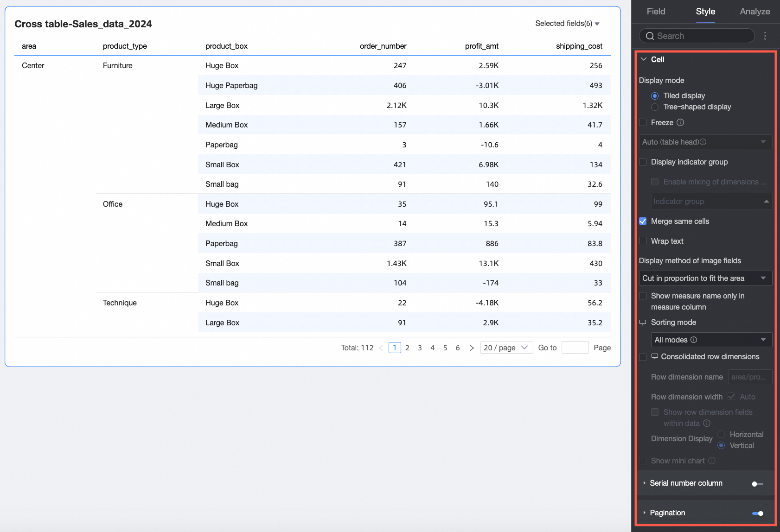The image size is (780, 532).
Task: Uncheck Merge same cells
Action: point(643,221)
